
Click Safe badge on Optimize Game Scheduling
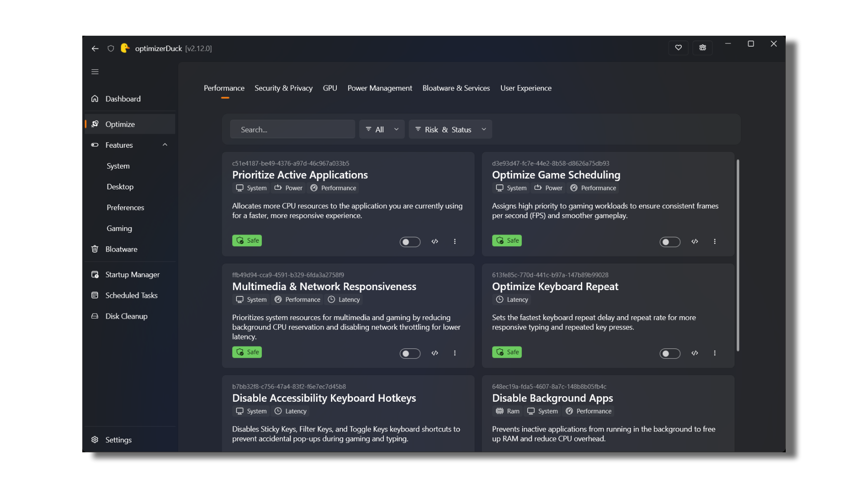[x=507, y=240]
